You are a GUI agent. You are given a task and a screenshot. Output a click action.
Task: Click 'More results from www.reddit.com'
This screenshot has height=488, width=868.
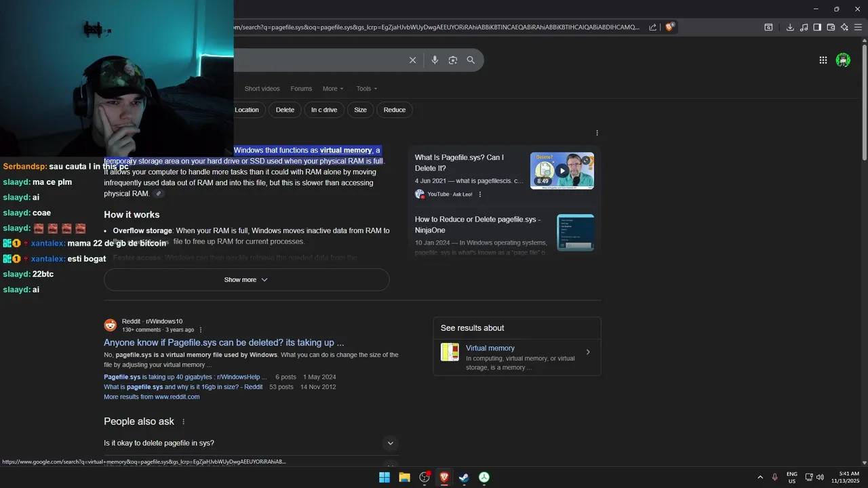point(151,397)
